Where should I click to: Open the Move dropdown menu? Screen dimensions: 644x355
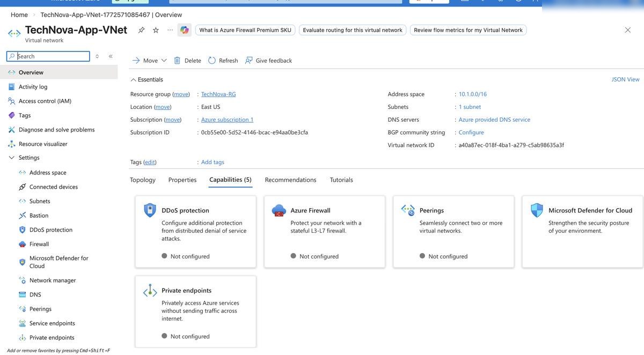[x=149, y=61]
